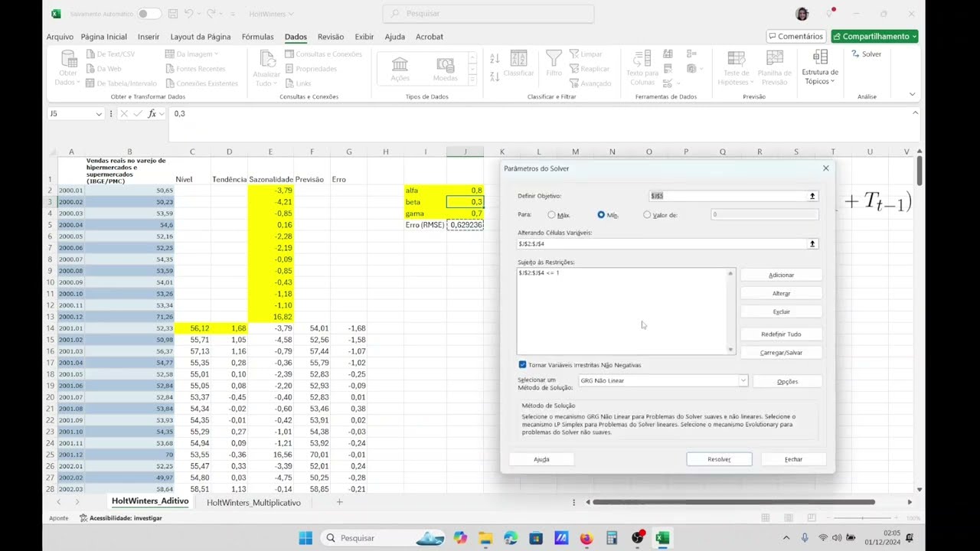
Task: Open Consultas e Conexões pane
Action: pos(322,54)
